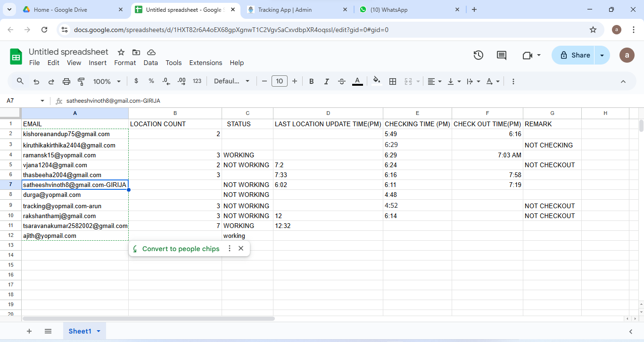Toggle strikethrough formatting

click(342, 81)
